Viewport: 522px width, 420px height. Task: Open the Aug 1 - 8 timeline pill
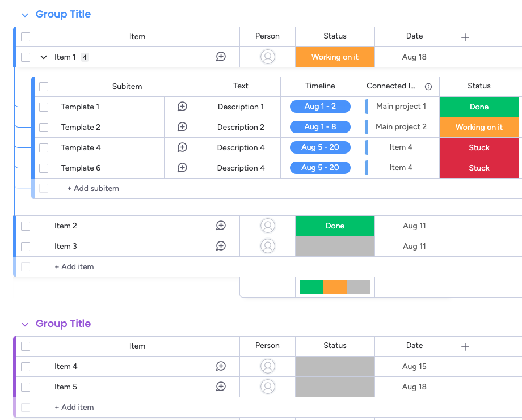pyautogui.click(x=320, y=127)
